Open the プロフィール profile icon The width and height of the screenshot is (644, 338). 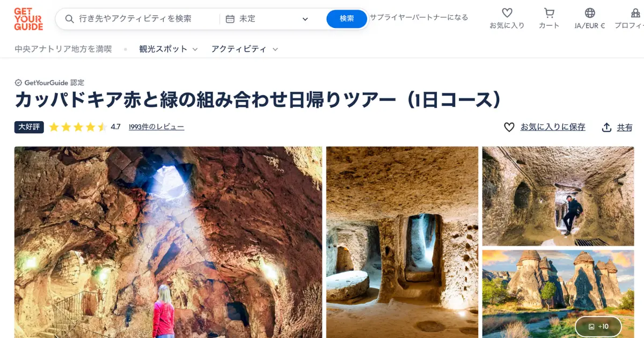[x=635, y=13]
